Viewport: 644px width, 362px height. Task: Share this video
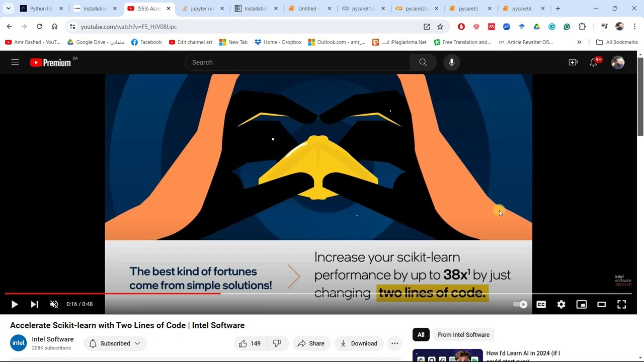pos(311,343)
